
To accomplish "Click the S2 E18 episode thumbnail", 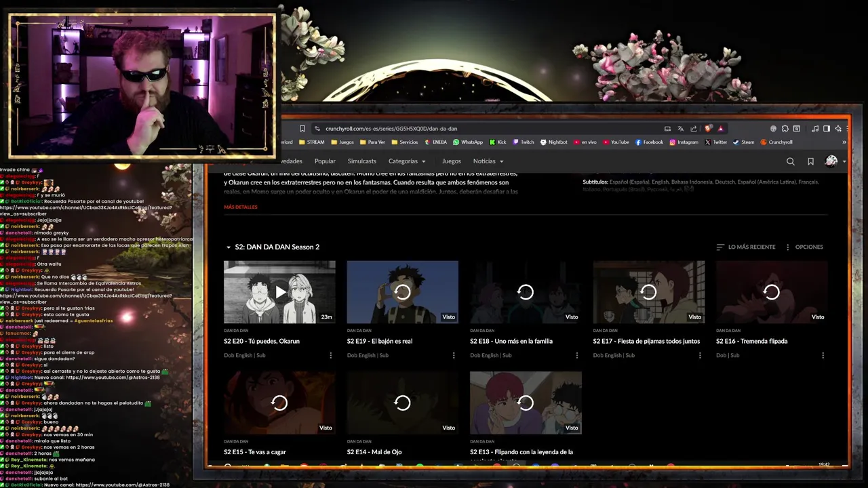I will click(x=526, y=292).
